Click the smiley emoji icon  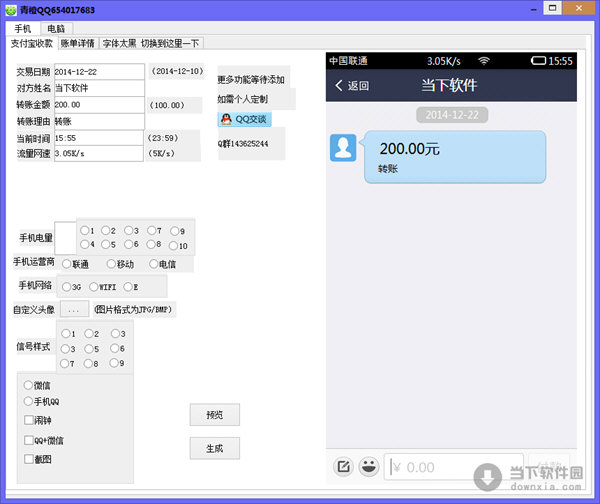click(x=369, y=466)
